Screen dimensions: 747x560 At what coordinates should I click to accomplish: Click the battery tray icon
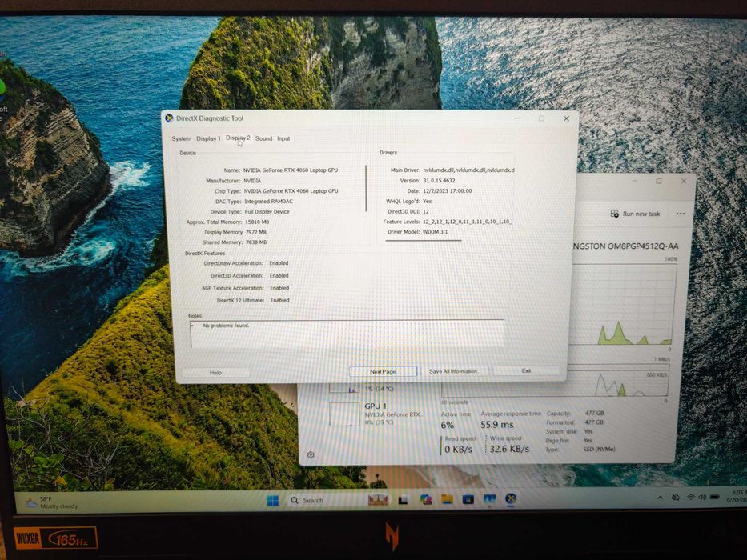(715, 497)
